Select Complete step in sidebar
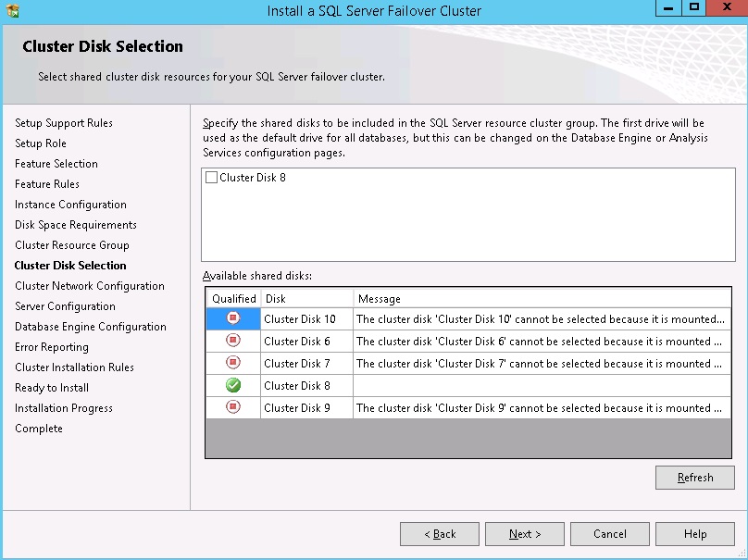The image size is (748, 560). tap(39, 429)
